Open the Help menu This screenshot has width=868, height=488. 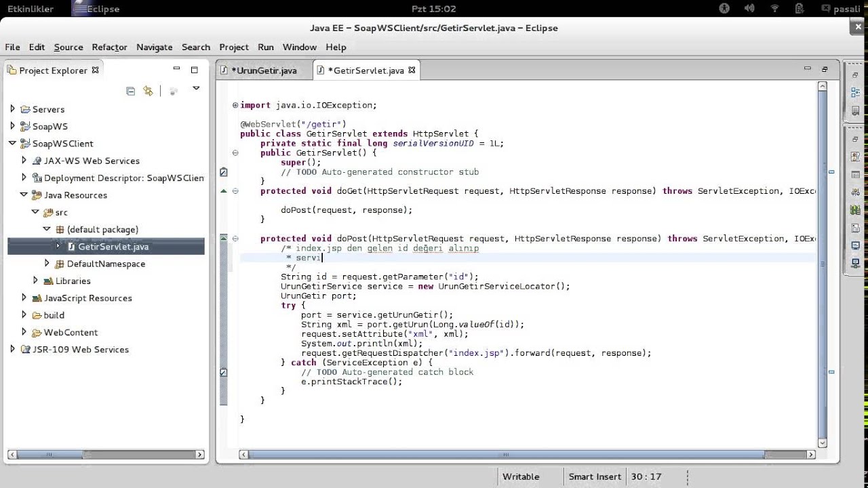click(x=336, y=47)
